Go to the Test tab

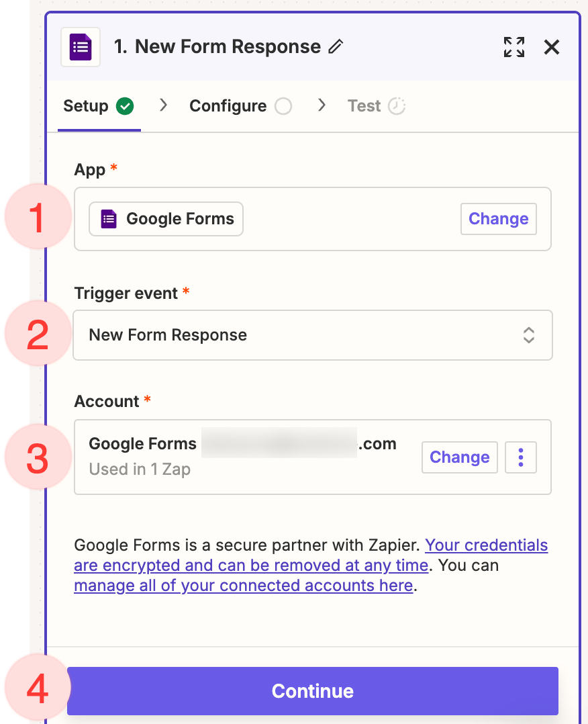tap(364, 106)
